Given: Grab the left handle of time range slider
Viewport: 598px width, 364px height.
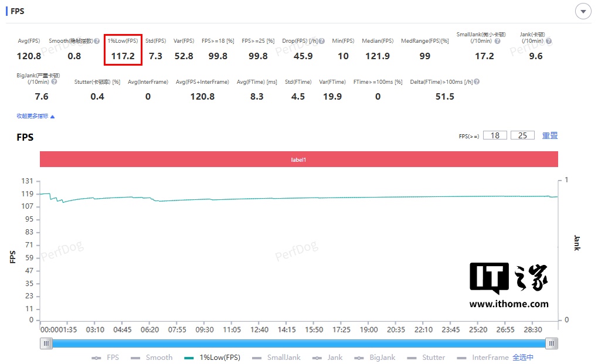Looking at the screenshot, I should 46,343.
